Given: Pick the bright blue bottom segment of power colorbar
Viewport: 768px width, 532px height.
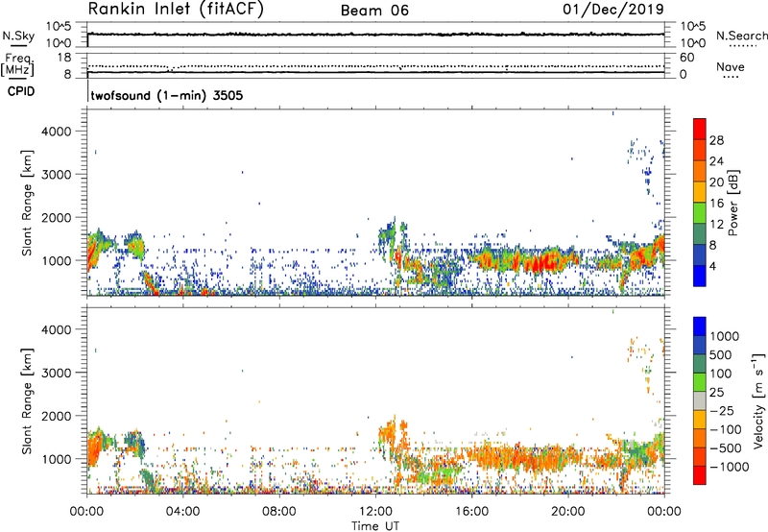Looking at the screenshot, I should (x=700, y=276).
